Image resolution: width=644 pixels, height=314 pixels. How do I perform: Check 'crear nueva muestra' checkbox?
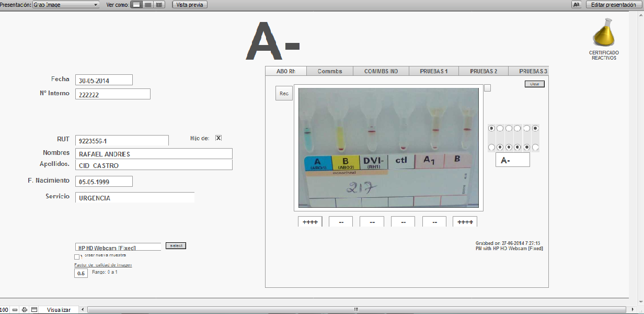coord(77,257)
